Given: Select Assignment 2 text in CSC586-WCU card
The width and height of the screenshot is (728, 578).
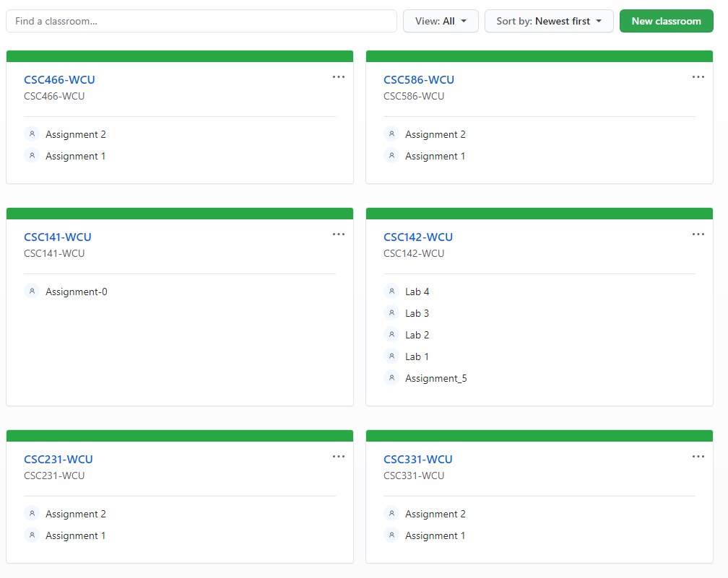Looking at the screenshot, I should point(435,134).
